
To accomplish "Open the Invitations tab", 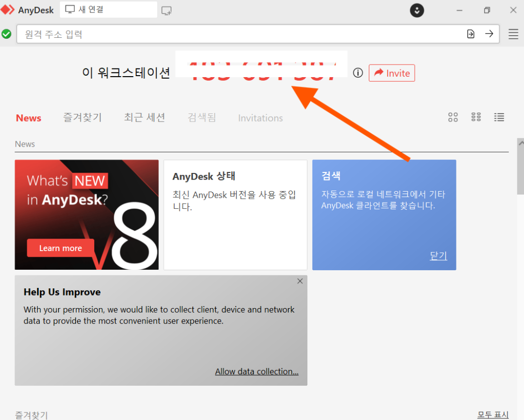I will point(260,118).
